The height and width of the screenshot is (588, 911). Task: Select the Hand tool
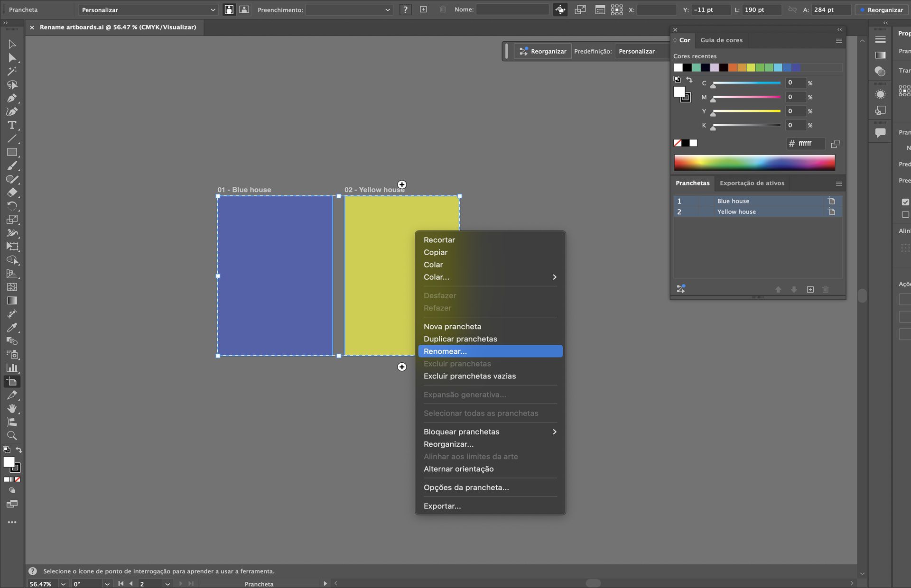[12, 408]
